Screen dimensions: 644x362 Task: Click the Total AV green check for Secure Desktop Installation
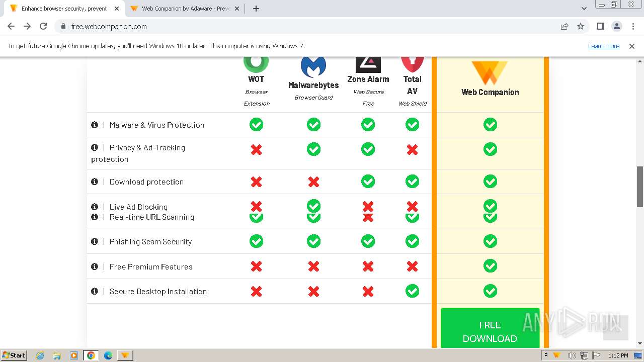[x=412, y=291]
